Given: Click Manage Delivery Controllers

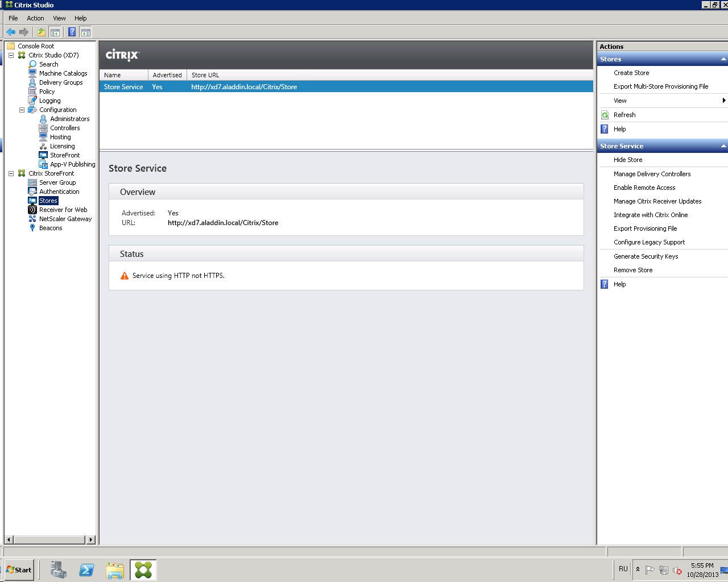Looking at the screenshot, I should [x=652, y=174].
